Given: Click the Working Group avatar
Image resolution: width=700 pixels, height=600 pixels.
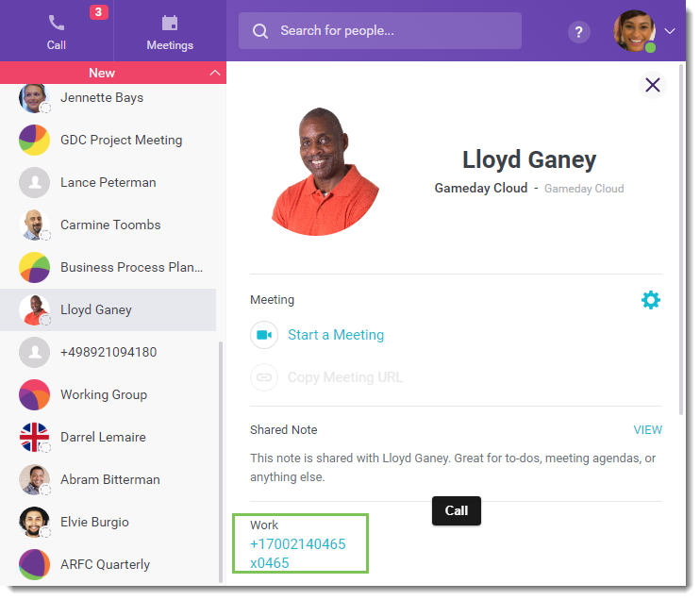Looking at the screenshot, I should point(34,394).
